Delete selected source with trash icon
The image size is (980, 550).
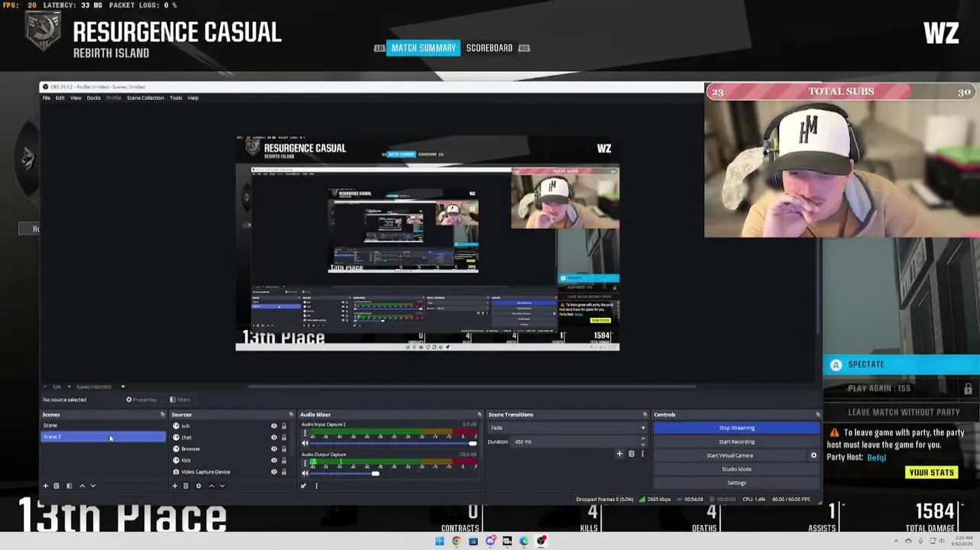pos(186,486)
